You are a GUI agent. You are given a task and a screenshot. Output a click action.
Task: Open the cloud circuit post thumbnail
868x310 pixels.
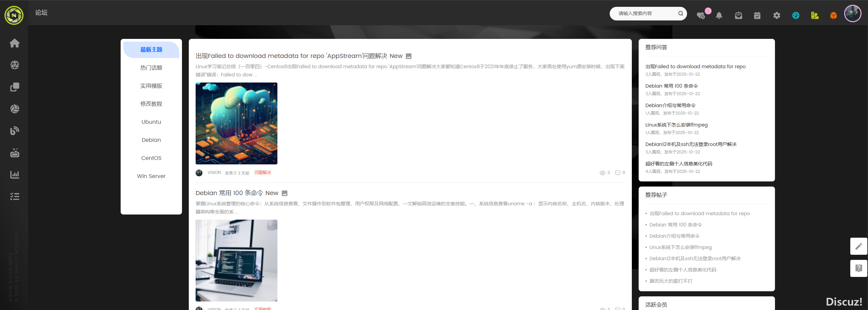[237, 123]
